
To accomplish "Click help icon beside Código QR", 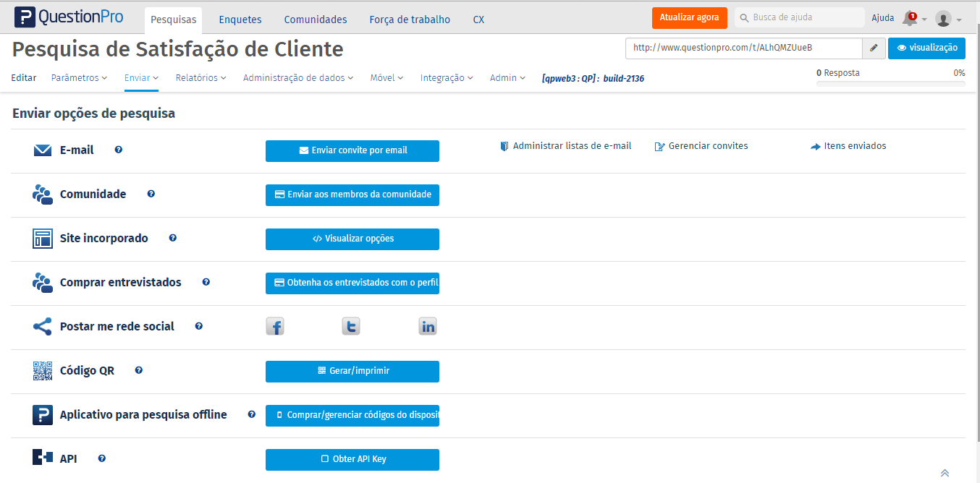I will point(139,371).
